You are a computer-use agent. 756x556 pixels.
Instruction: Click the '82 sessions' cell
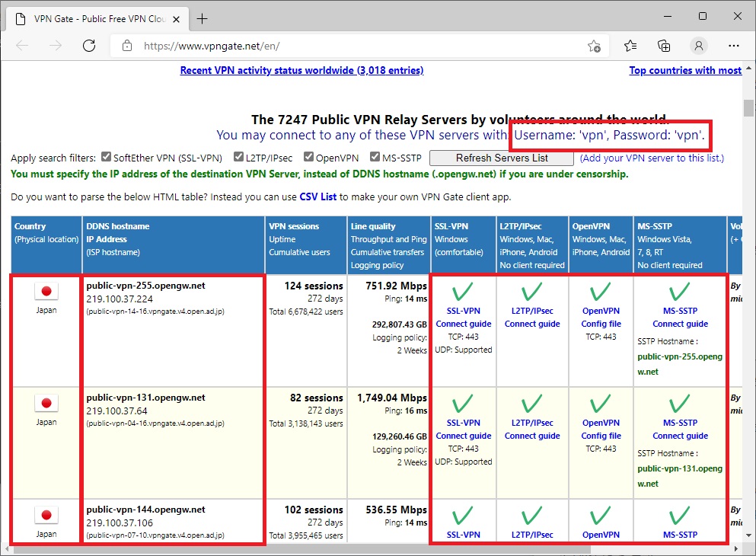point(316,398)
